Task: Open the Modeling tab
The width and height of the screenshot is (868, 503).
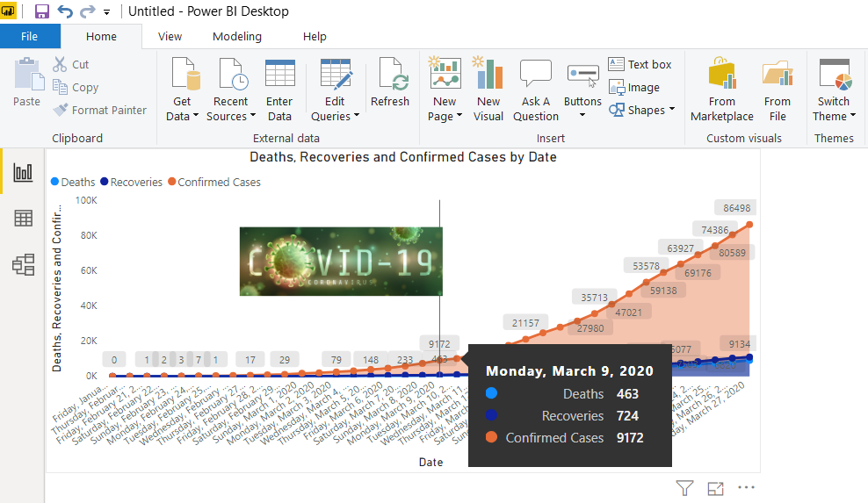Action: (237, 37)
